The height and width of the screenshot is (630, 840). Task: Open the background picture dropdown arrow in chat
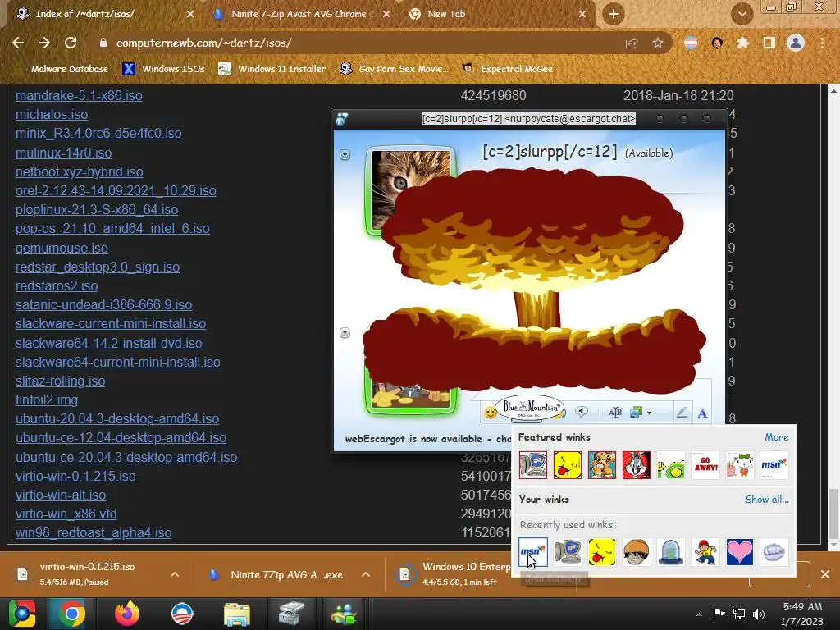[x=650, y=413]
